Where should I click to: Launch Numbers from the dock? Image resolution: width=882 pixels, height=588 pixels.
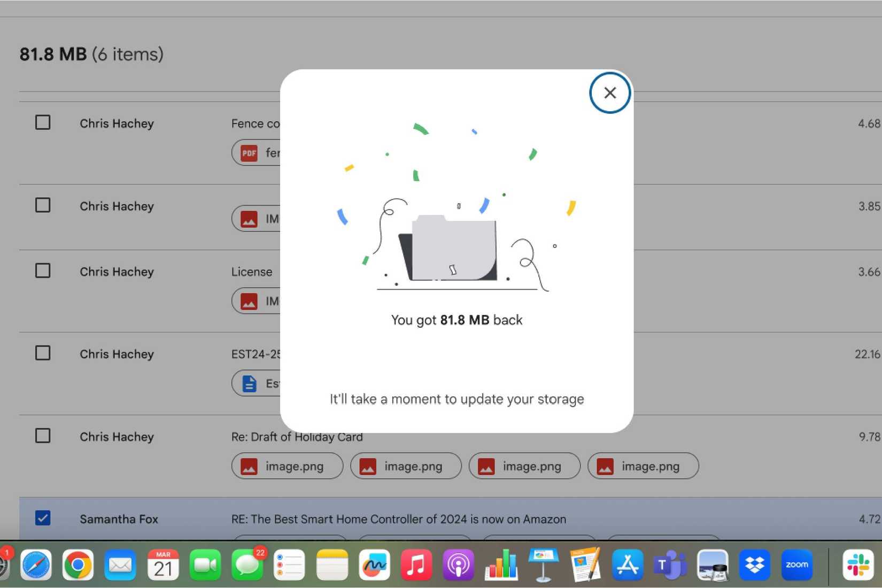[501, 565]
